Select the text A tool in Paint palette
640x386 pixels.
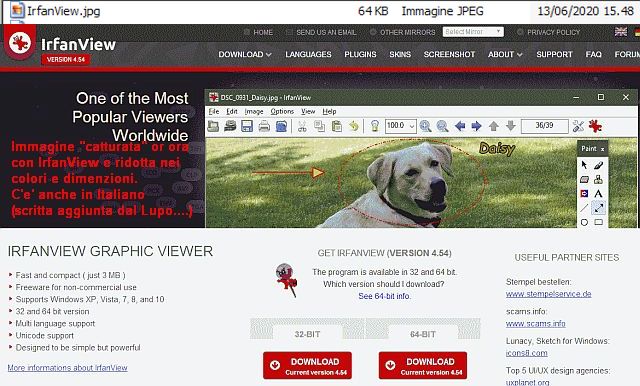[598, 193]
